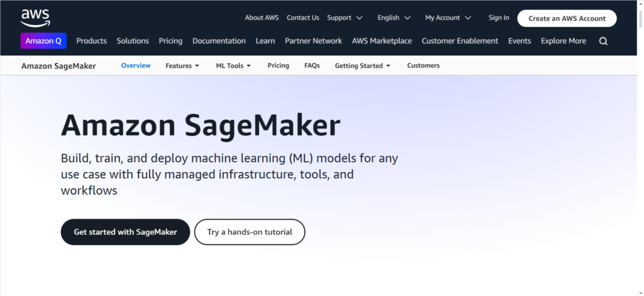This screenshot has width=644, height=296.
Task: Expand the Support dropdown
Action: click(345, 18)
